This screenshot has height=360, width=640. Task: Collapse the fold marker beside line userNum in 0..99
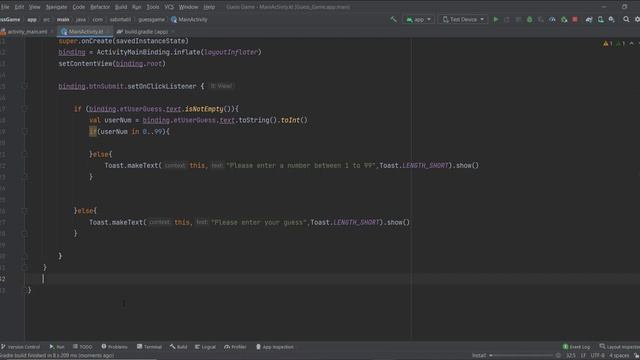click(x=24, y=131)
